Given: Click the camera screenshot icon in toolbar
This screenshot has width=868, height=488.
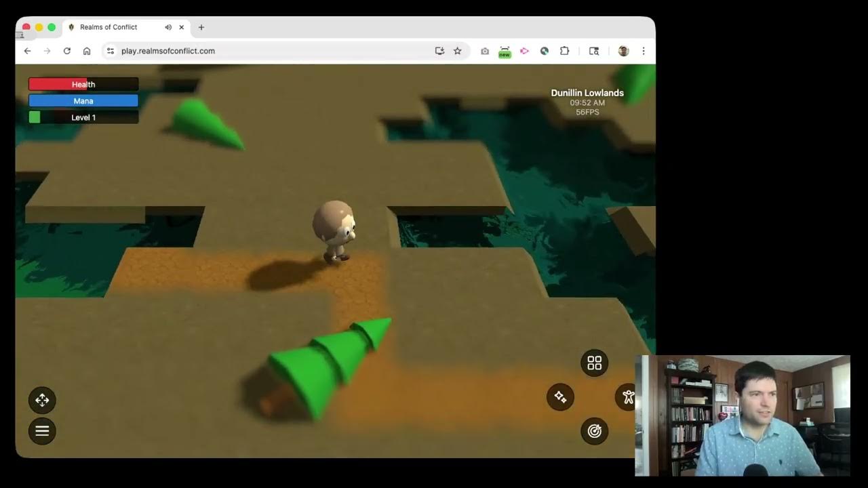Looking at the screenshot, I should click(484, 51).
